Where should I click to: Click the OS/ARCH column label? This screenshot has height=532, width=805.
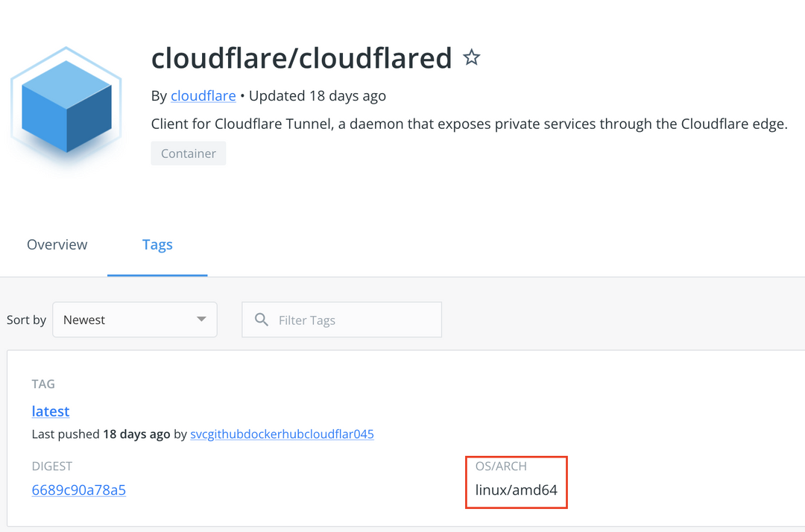501,466
